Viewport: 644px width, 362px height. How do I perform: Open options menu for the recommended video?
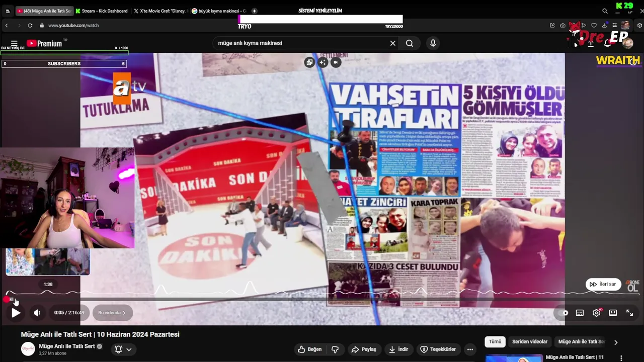[x=621, y=358]
